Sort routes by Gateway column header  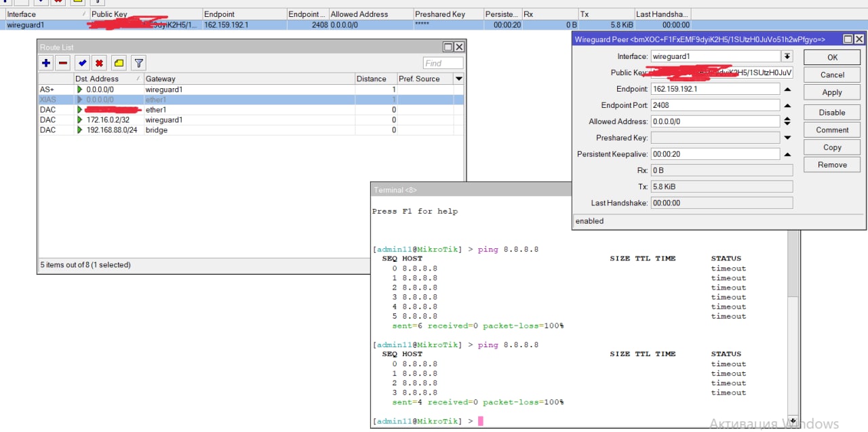point(249,79)
